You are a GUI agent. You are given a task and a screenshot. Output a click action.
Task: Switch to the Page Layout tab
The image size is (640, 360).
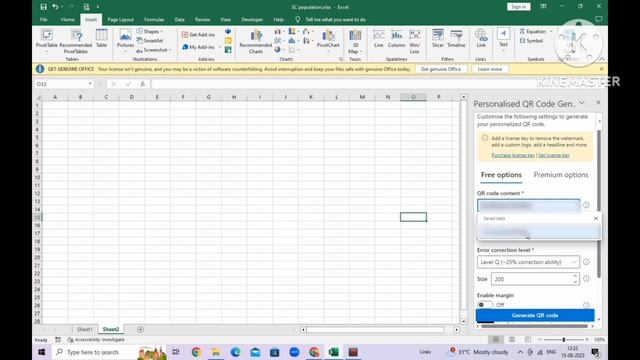(120, 20)
